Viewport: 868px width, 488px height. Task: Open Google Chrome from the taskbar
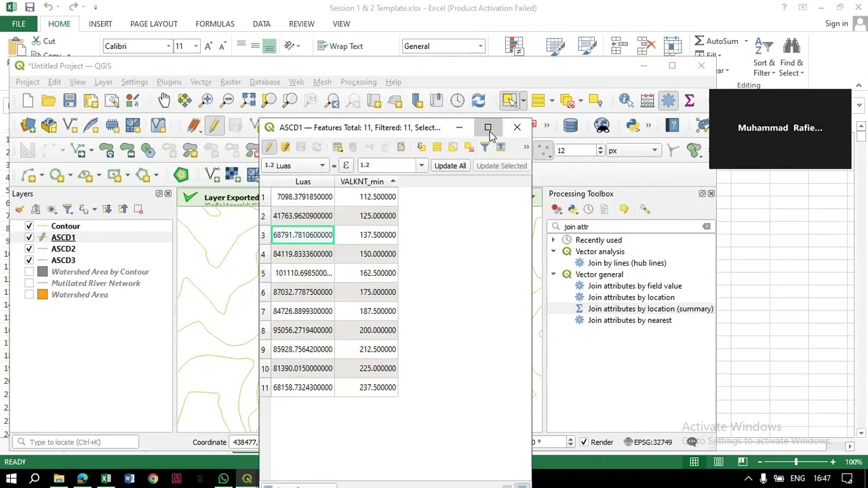pos(153,479)
